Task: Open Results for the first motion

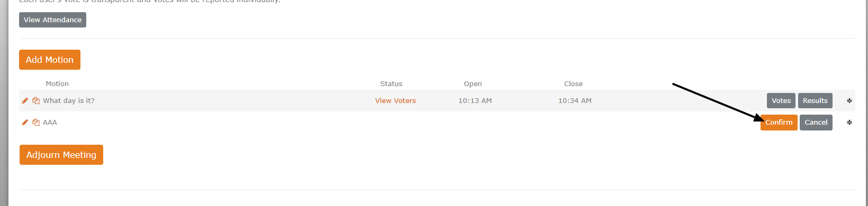Action: click(815, 100)
